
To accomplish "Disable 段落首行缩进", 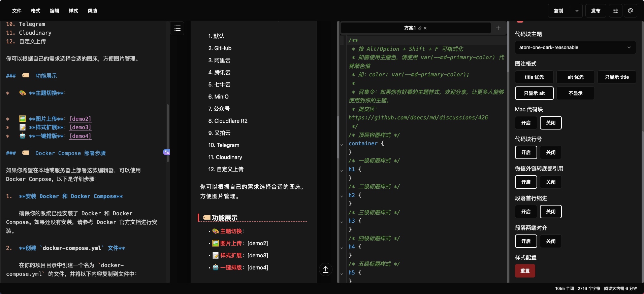I will pyautogui.click(x=551, y=212).
